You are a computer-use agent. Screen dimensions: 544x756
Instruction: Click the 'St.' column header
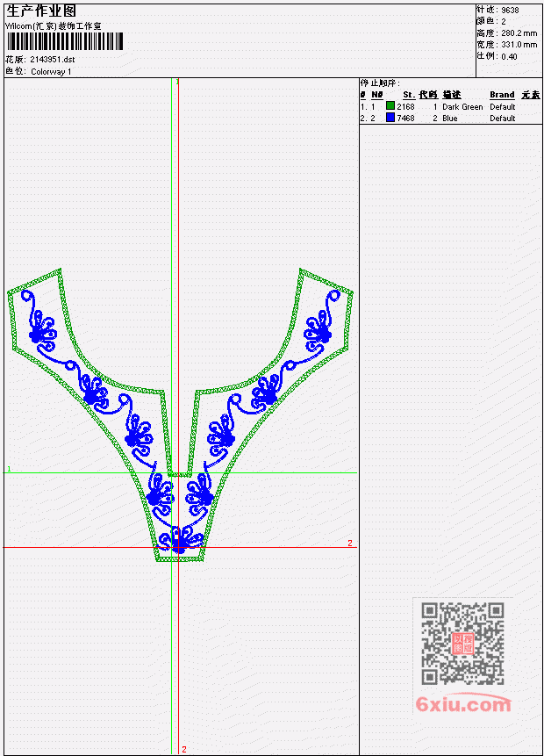409,95
